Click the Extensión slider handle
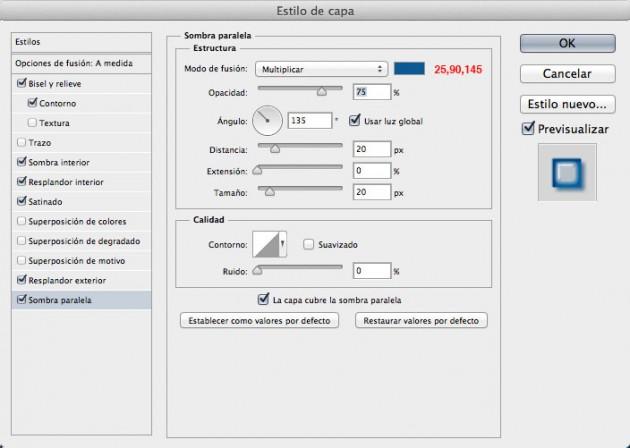Screen dimensions: 630x448 pyautogui.click(x=257, y=171)
